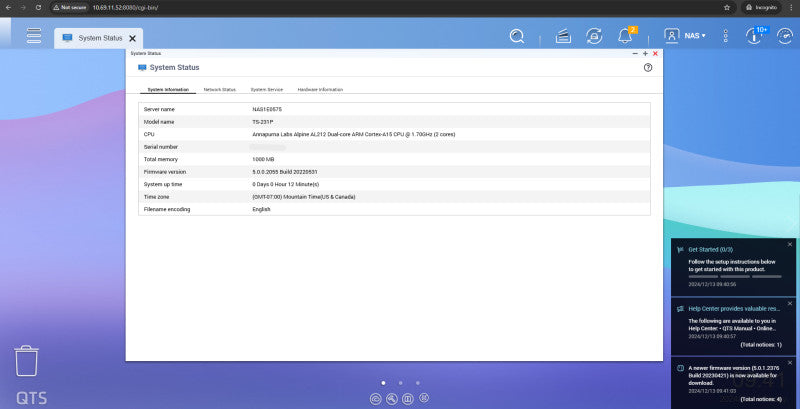
Task: Open the Get Started (0/3) notification
Action: [x=733, y=267]
